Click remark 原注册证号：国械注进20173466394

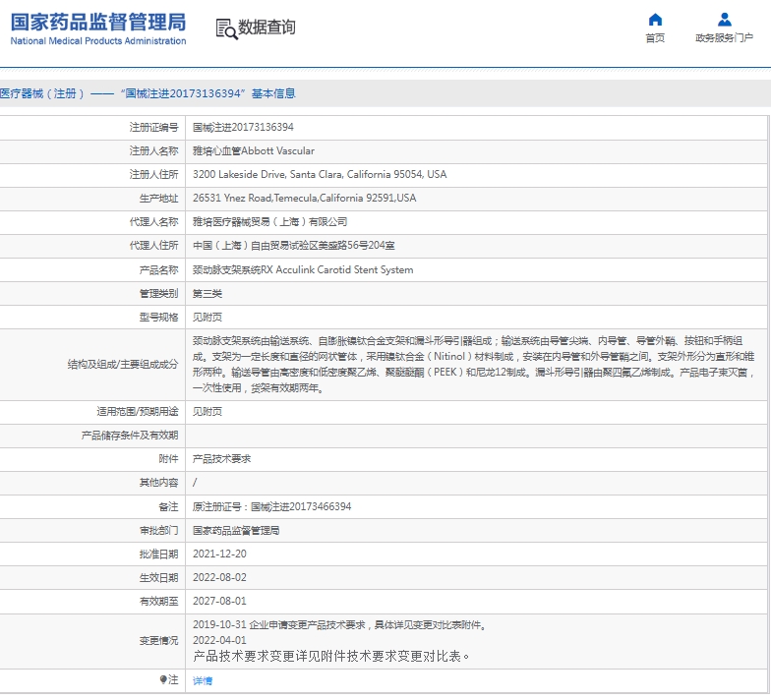(x=271, y=507)
